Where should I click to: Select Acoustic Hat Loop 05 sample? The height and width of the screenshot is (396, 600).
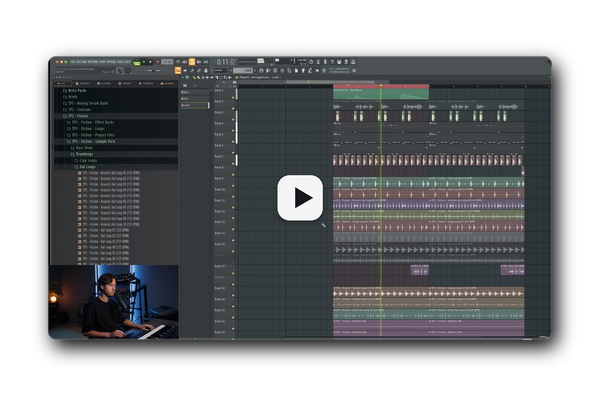pyautogui.click(x=109, y=196)
